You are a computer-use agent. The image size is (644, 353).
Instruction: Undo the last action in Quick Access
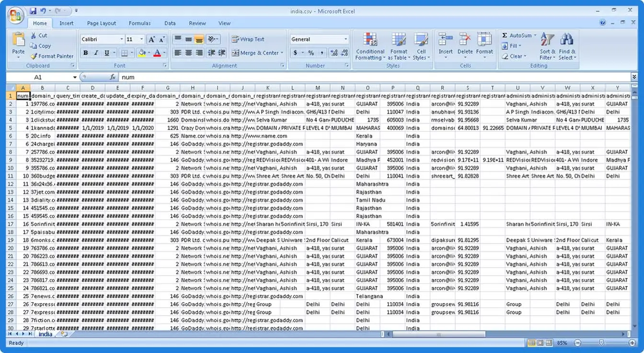coord(44,11)
